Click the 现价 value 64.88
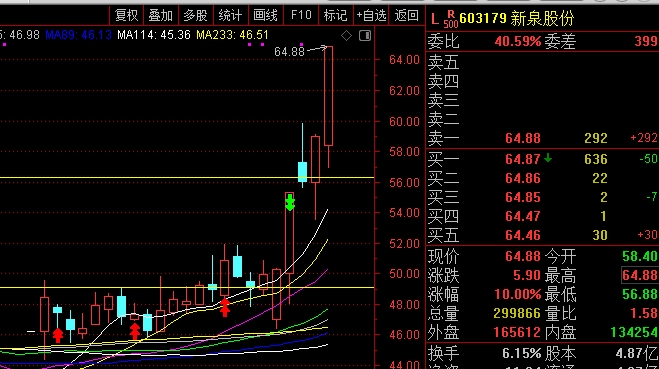This screenshot has width=659, height=369. pos(523,256)
